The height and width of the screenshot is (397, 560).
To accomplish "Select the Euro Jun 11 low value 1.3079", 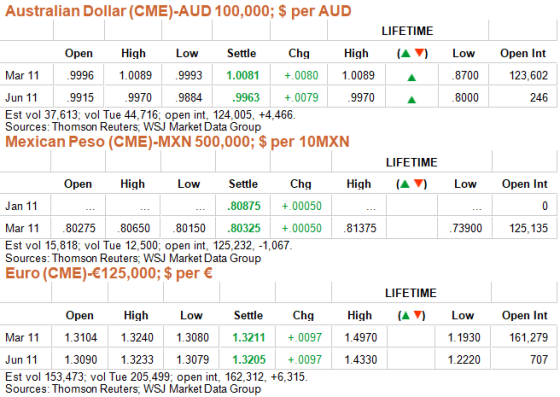I will pos(192,360).
